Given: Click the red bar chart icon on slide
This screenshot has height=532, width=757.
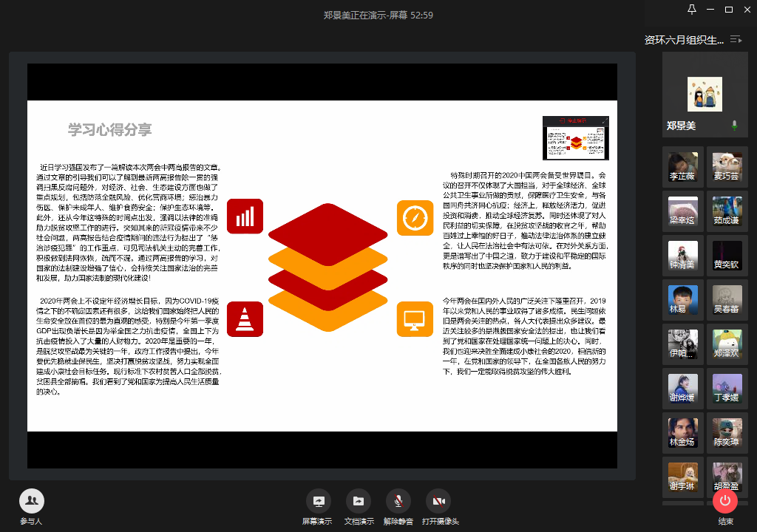Looking at the screenshot, I should (245, 216).
